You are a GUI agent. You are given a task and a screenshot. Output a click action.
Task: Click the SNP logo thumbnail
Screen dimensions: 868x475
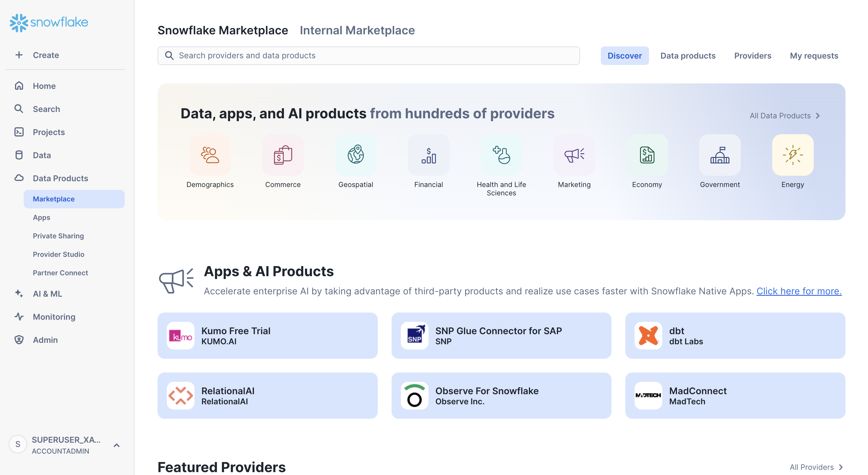click(414, 336)
